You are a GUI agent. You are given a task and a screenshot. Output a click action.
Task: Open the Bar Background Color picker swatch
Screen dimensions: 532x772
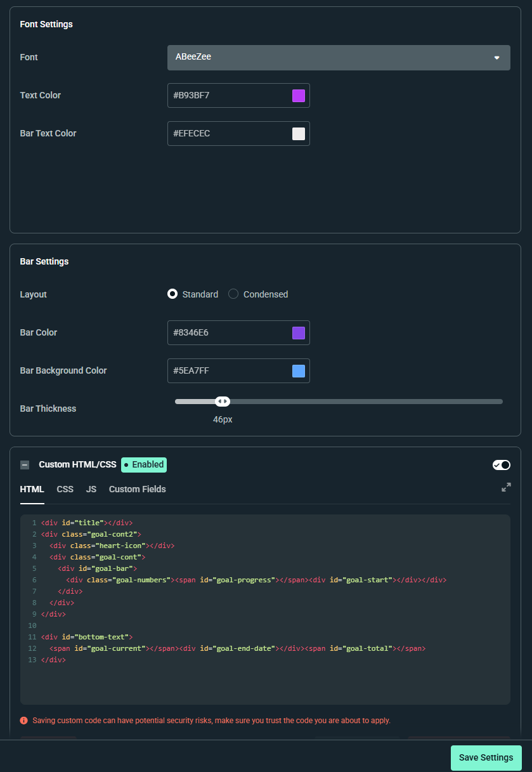pos(298,370)
